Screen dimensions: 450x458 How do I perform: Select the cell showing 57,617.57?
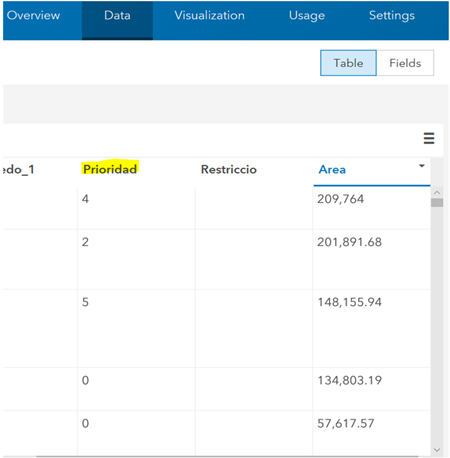[372, 433]
